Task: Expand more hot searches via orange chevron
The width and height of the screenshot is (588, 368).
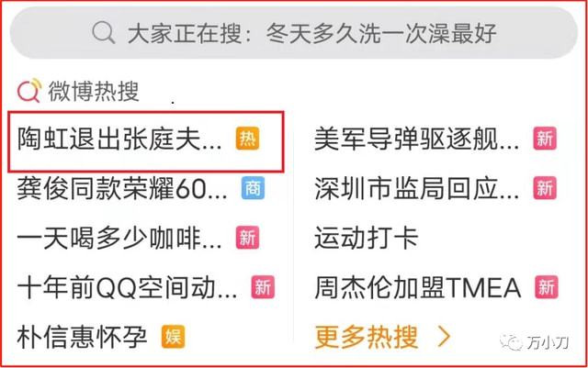Action: [x=444, y=337]
